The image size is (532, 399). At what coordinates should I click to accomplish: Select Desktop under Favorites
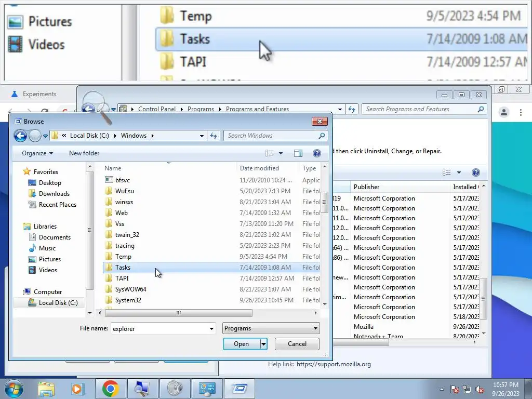coord(50,183)
